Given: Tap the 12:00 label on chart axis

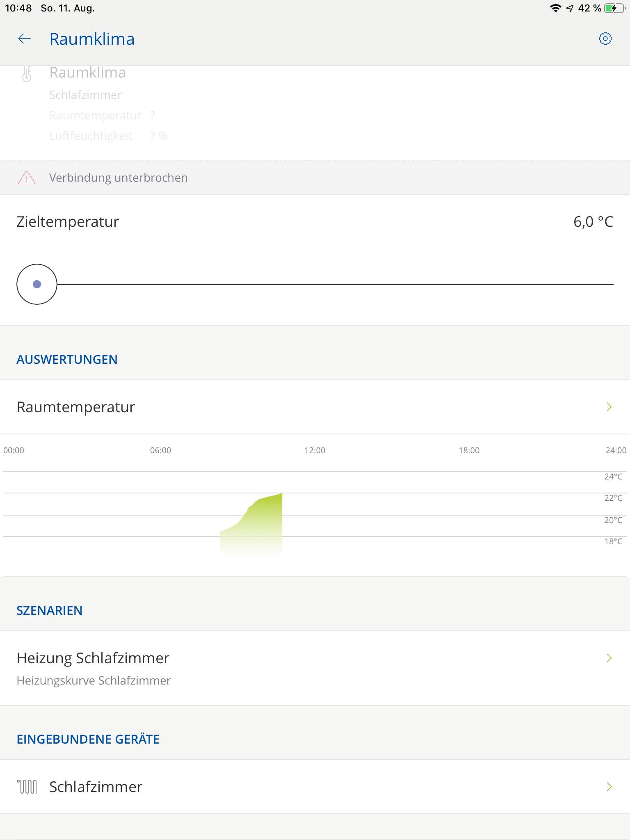Looking at the screenshot, I should [315, 450].
